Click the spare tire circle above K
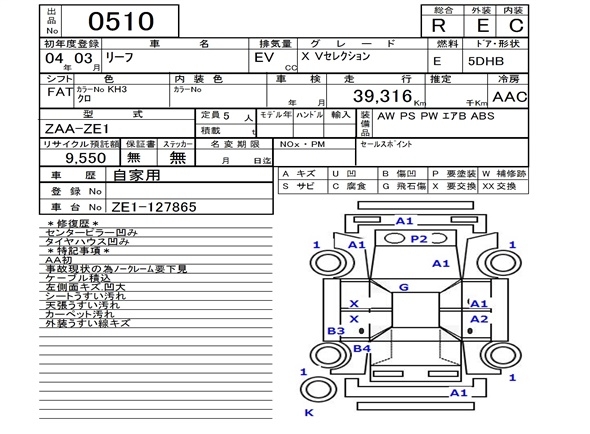The width and height of the screenshot is (590, 434). [318, 390]
